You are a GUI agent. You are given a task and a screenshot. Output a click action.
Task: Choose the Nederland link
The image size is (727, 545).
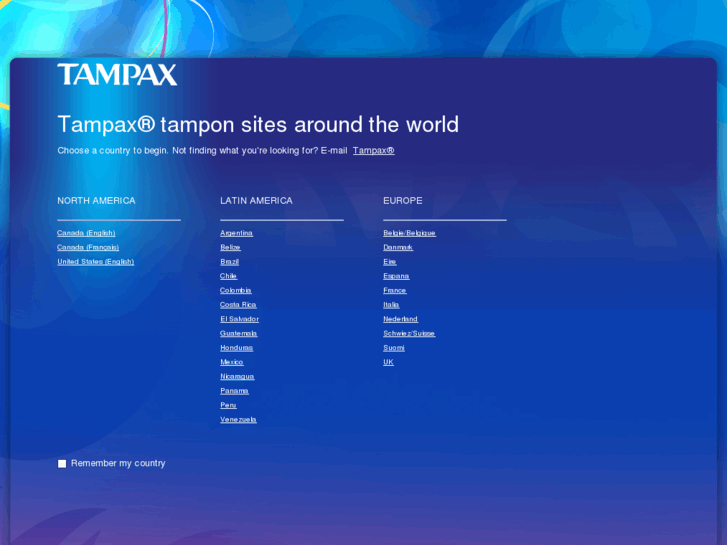[x=401, y=319]
